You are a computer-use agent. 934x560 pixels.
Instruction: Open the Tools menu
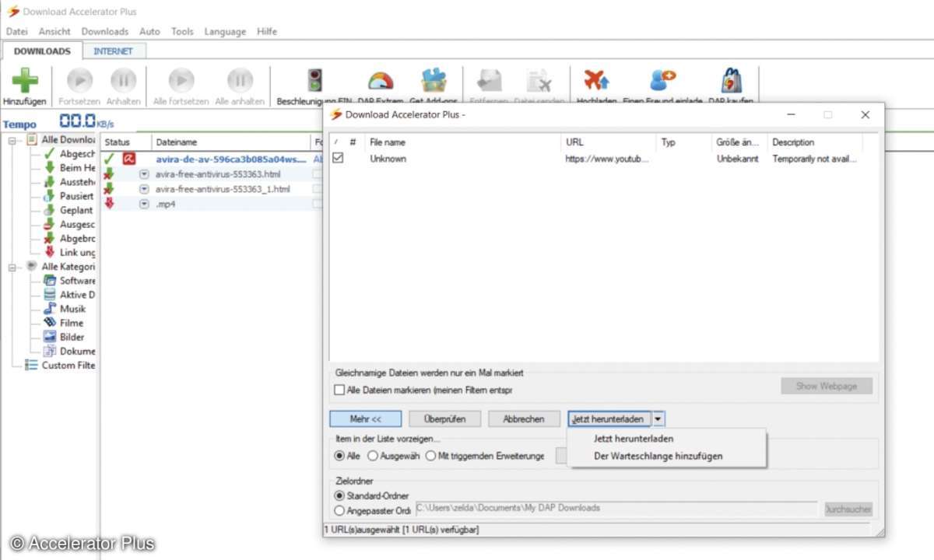(x=182, y=32)
